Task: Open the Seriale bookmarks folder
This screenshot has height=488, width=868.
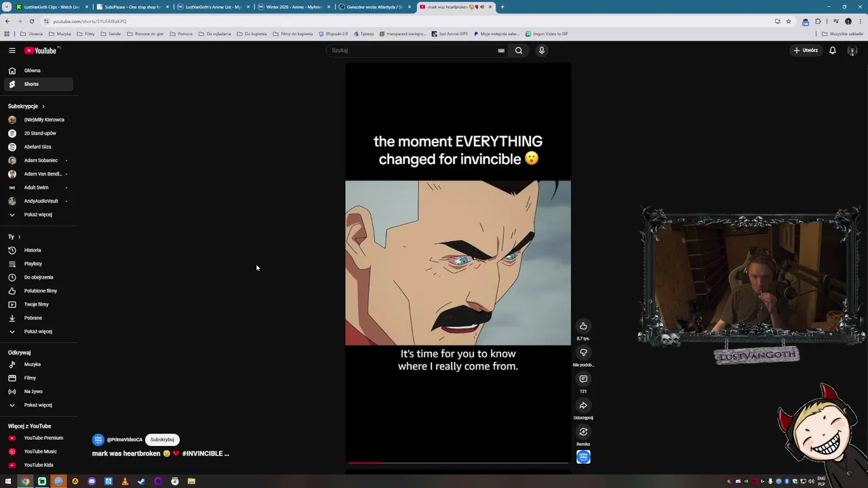Action: [111, 34]
